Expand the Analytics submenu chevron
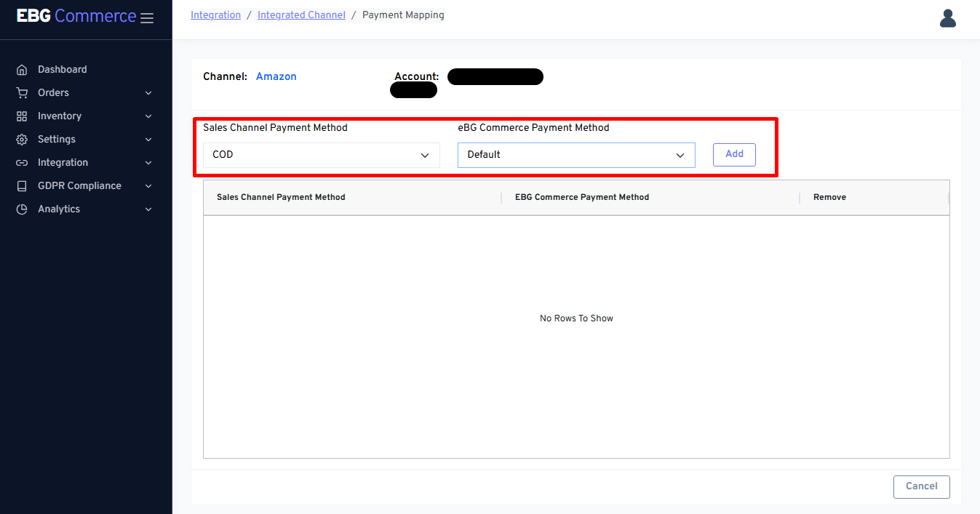Image resolution: width=980 pixels, height=514 pixels. 148,209
